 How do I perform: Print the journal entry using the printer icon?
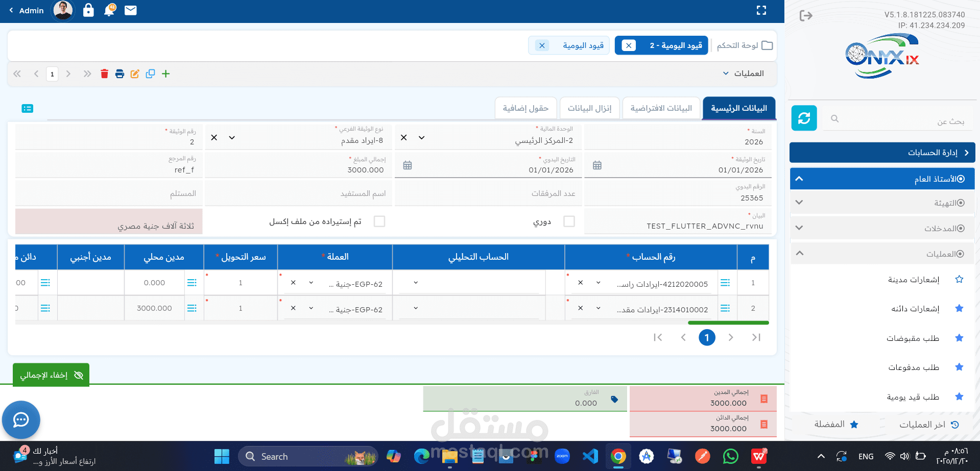click(119, 74)
